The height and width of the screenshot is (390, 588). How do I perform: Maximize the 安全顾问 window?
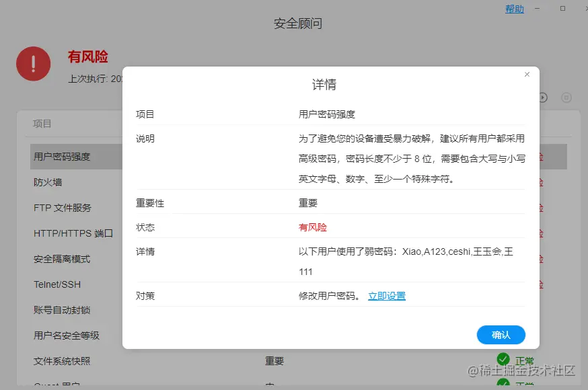coord(562,8)
